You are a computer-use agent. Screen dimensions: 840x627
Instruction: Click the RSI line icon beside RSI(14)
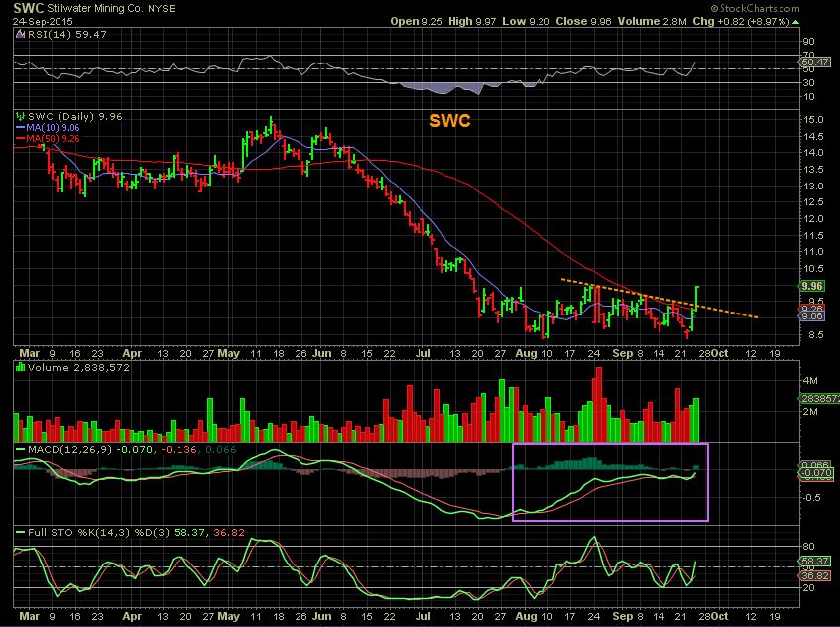21,35
